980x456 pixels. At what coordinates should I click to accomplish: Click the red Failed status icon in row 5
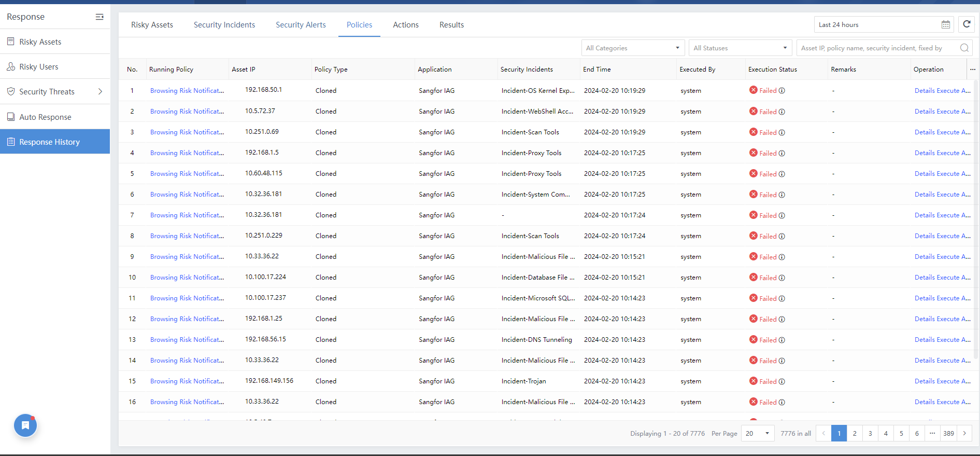(753, 174)
